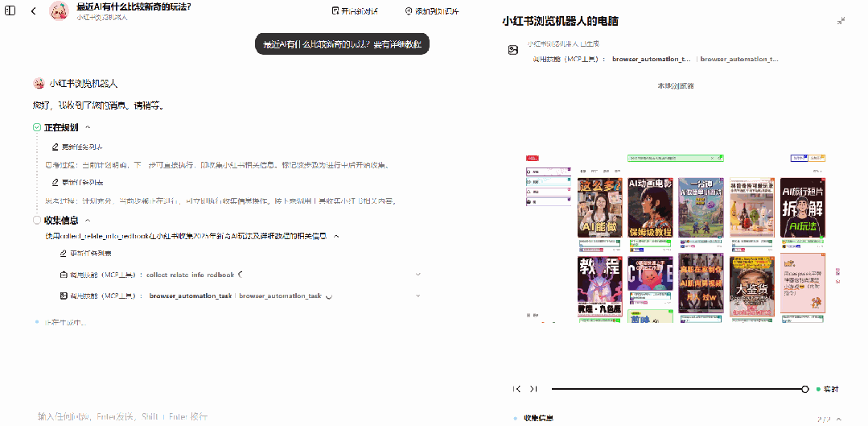Jump to the last step with the skip-forward control
This screenshot has width=868, height=426.
click(533, 389)
